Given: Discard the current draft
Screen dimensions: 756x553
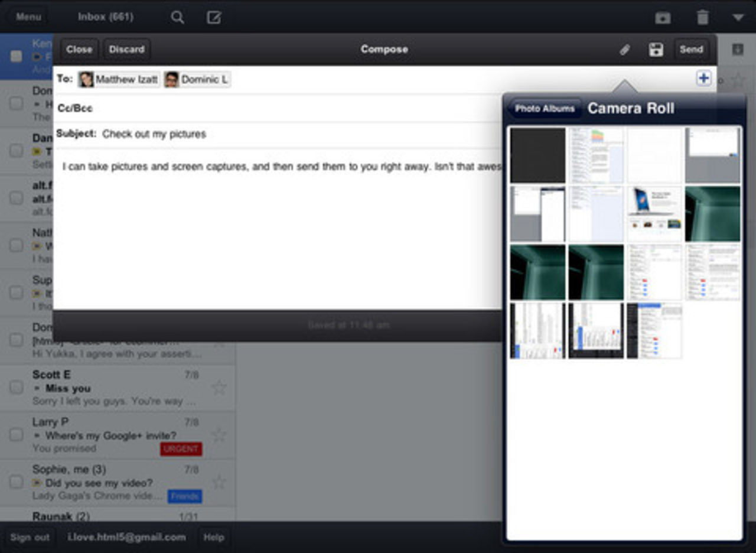Looking at the screenshot, I should (x=126, y=50).
